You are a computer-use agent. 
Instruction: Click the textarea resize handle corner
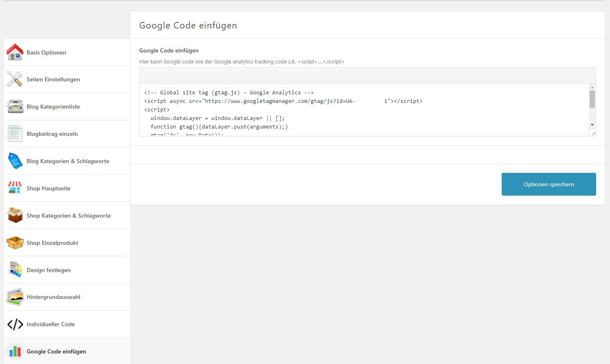593,133
